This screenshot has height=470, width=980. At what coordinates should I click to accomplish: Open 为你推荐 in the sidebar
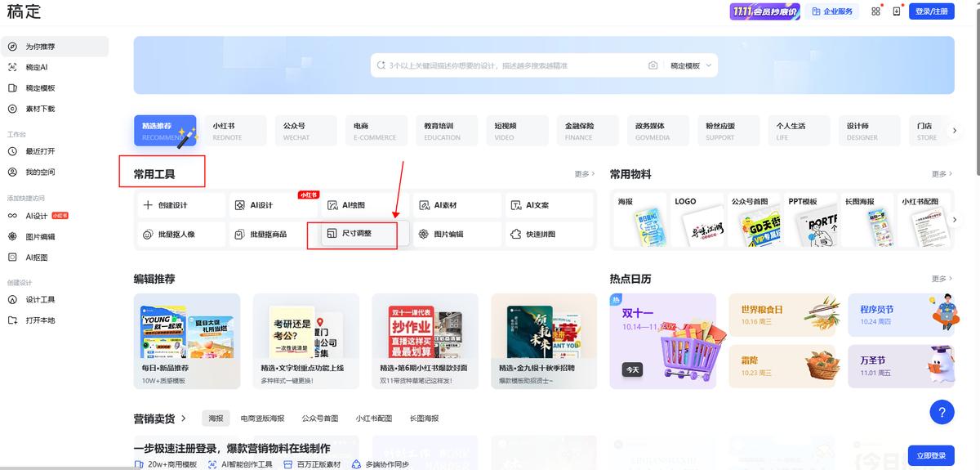point(55,47)
